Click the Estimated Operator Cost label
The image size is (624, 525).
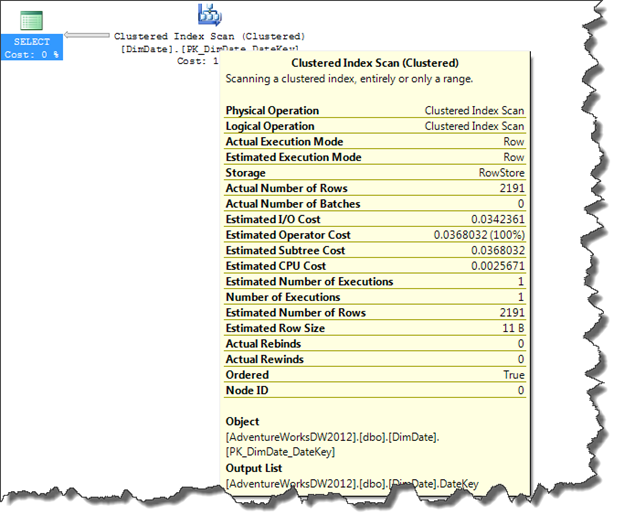(288, 234)
